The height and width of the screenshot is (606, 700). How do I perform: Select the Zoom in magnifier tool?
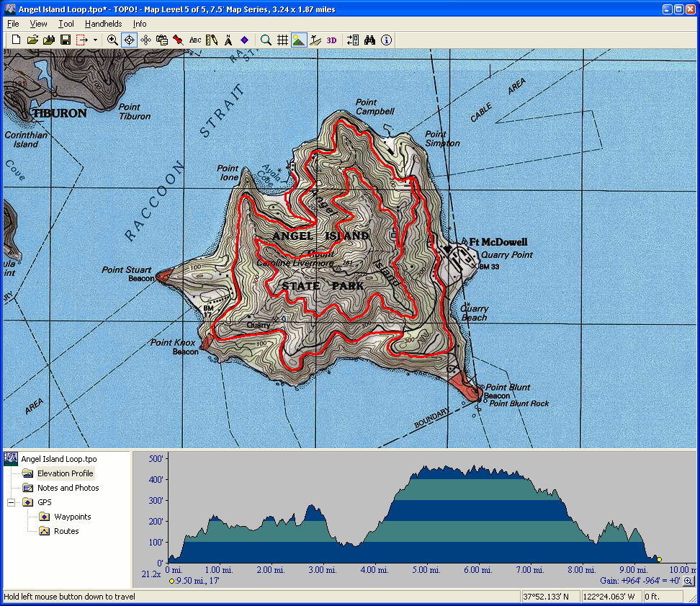click(x=112, y=40)
